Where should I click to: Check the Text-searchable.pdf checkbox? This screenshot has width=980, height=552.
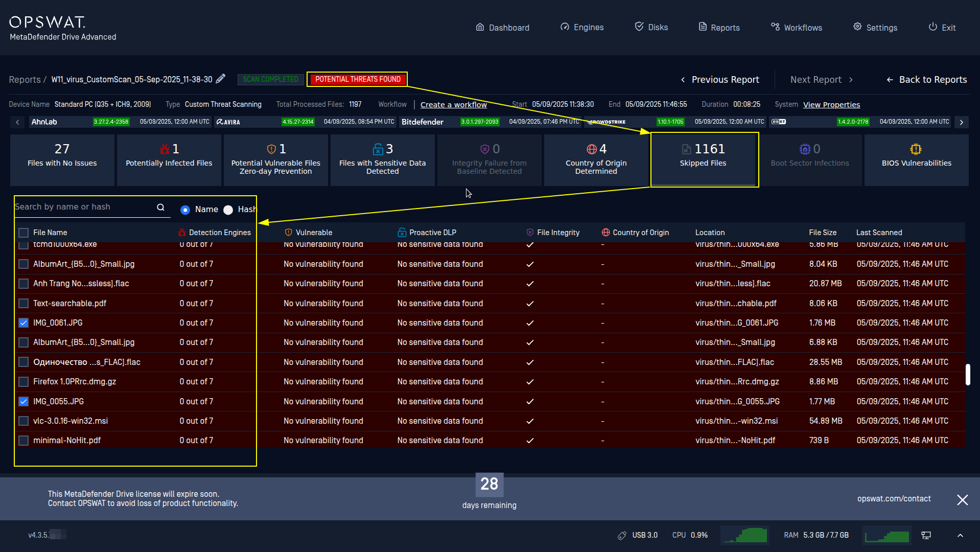click(x=24, y=304)
